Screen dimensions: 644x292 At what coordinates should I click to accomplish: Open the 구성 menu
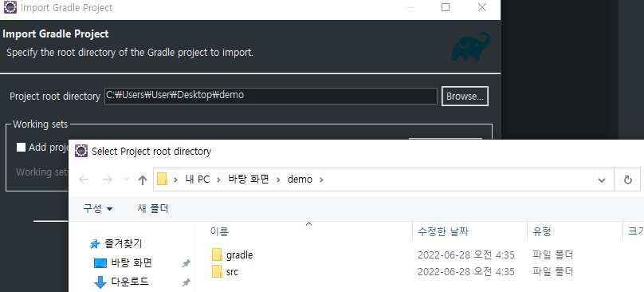pyautogui.click(x=98, y=208)
